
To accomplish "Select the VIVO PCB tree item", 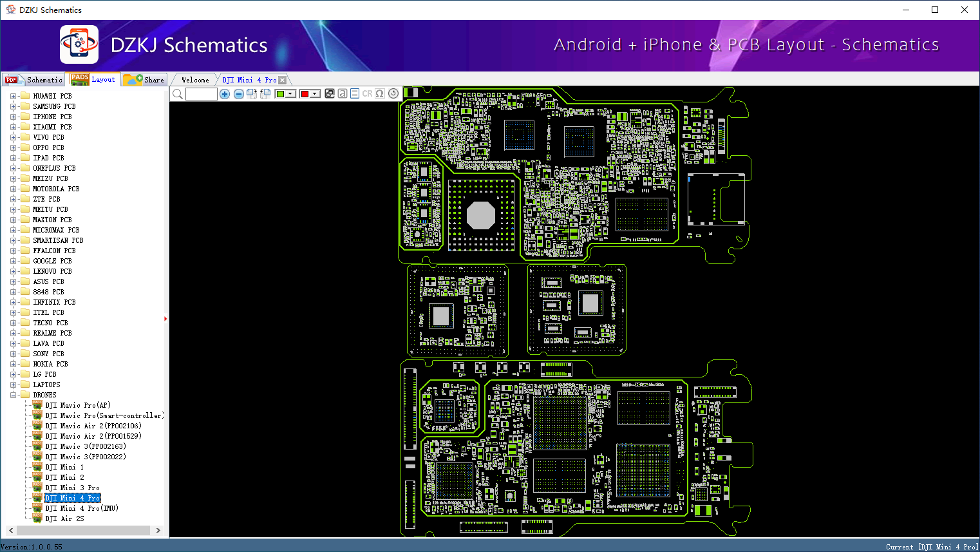I will (48, 137).
